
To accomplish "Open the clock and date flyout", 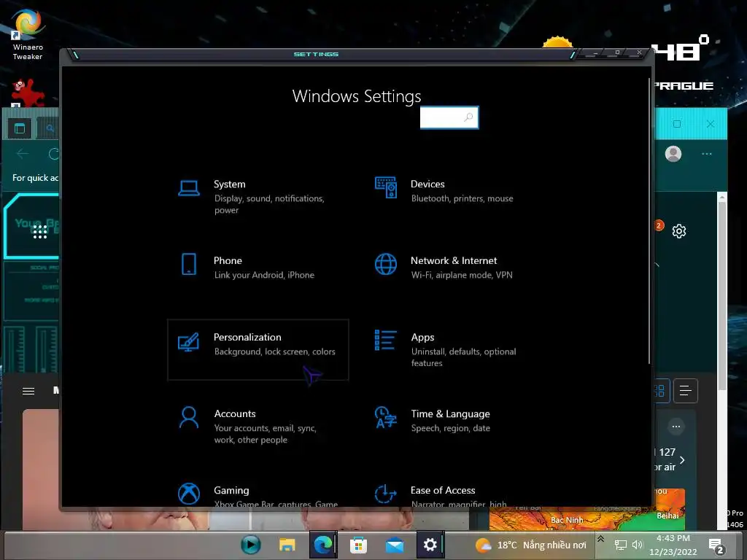I will tap(673, 545).
